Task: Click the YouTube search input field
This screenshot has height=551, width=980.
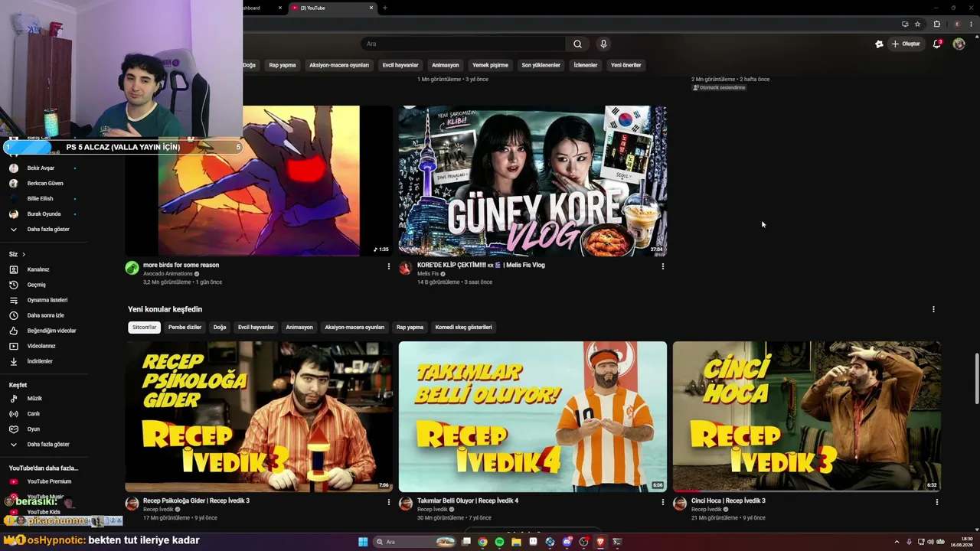Action: coord(464,44)
